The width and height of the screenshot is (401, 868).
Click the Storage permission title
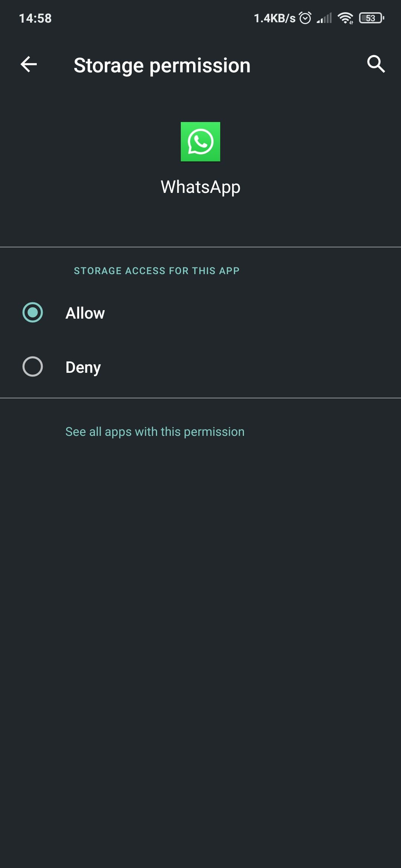tap(162, 65)
